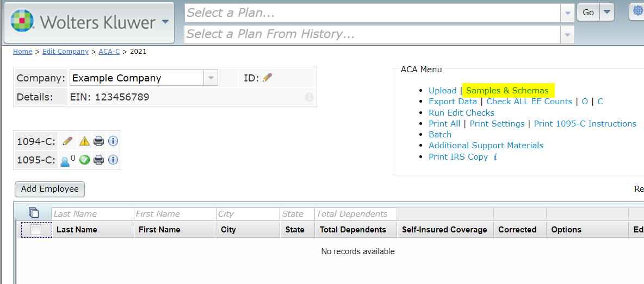Click the Add Employee button

point(49,189)
